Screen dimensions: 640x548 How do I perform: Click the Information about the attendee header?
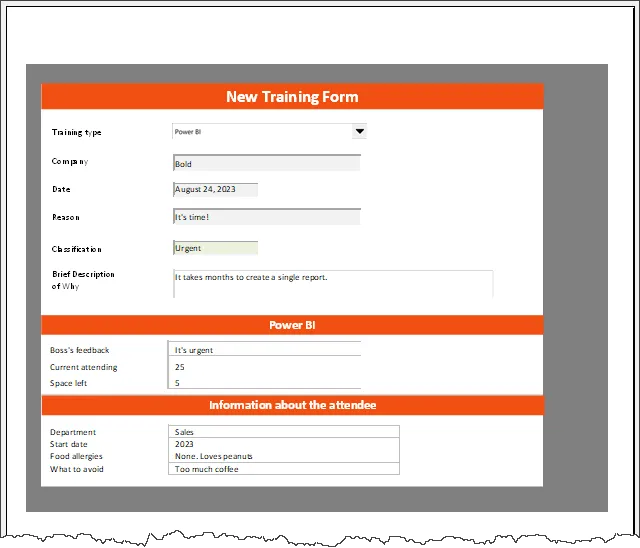point(292,405)
